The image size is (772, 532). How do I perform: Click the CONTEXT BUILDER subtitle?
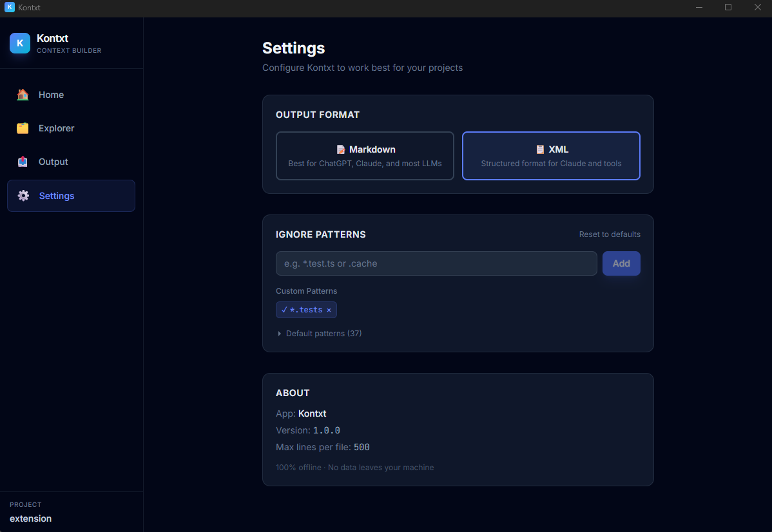pos(69,51)
